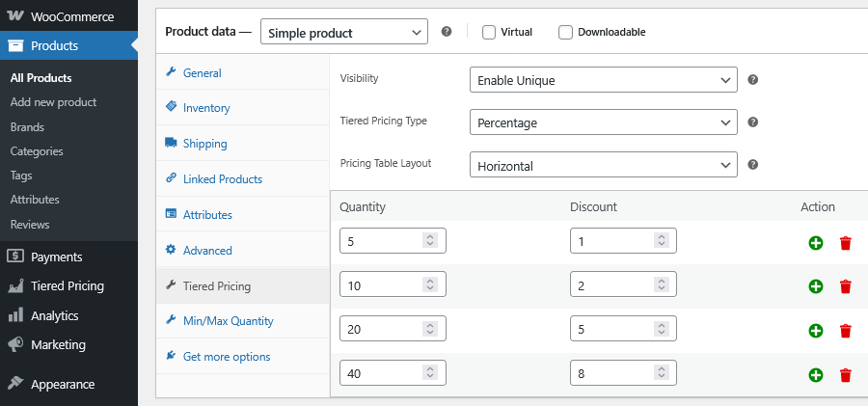Delete the quantity 10 tier row
Image resolution: width=868 pixels, height=406 pixels.
(x=846, y=286)
